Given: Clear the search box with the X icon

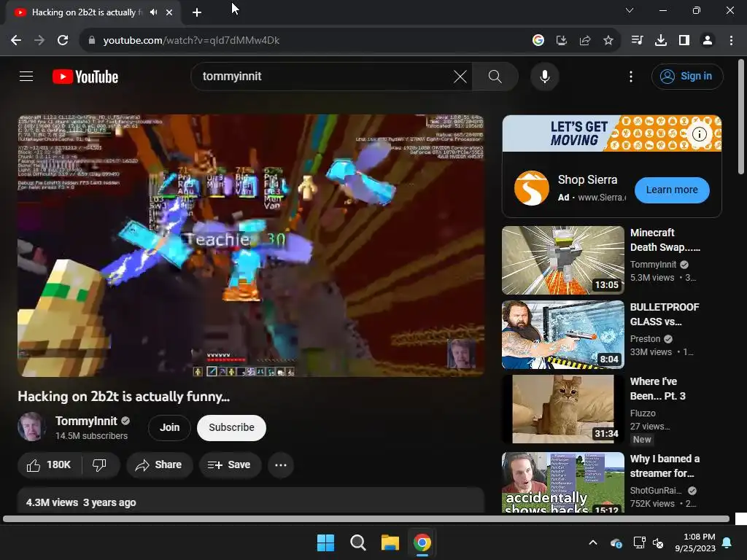Looking at the screenshot, I should click(x=460, y=76).
